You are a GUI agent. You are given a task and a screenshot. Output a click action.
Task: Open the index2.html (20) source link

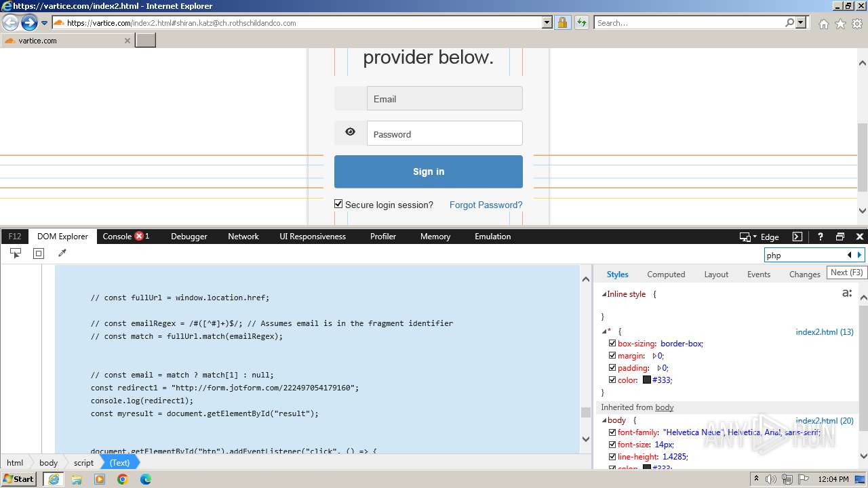825,421
